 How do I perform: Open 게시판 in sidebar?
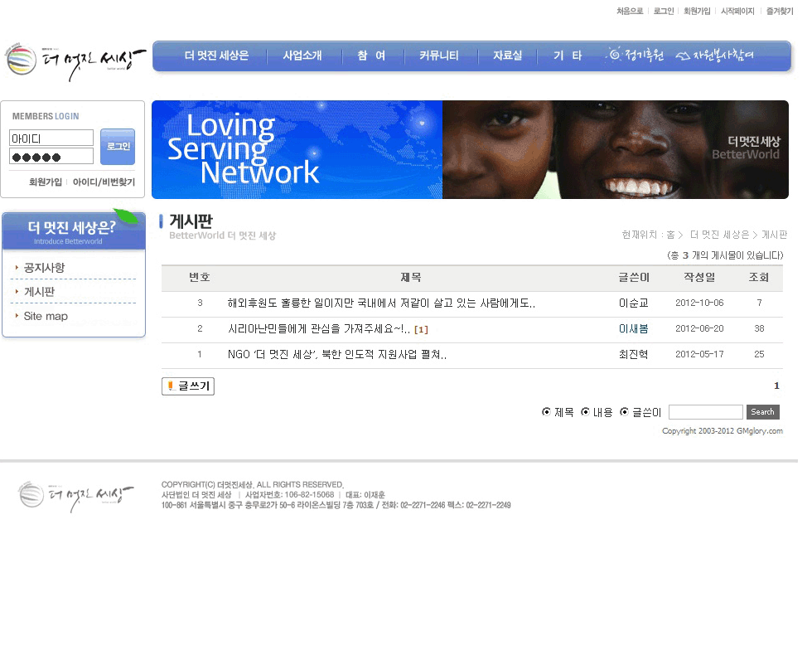tap(39, 292)
